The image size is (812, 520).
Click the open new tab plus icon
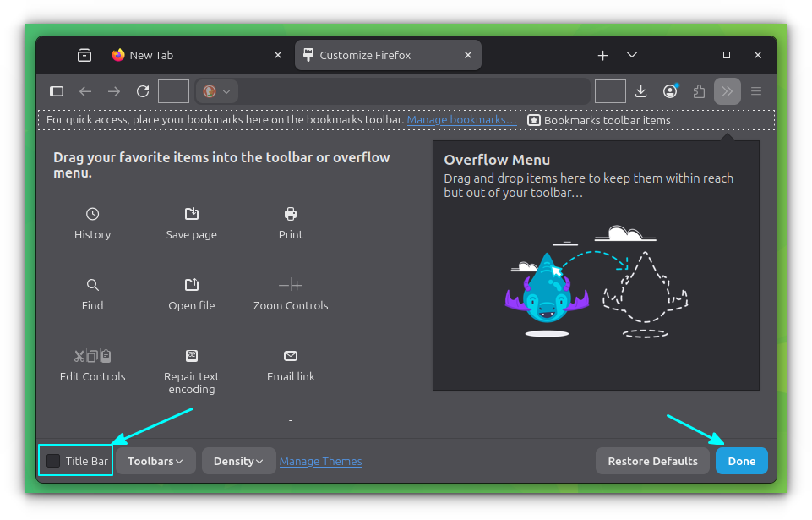click(x=602, y=55)
